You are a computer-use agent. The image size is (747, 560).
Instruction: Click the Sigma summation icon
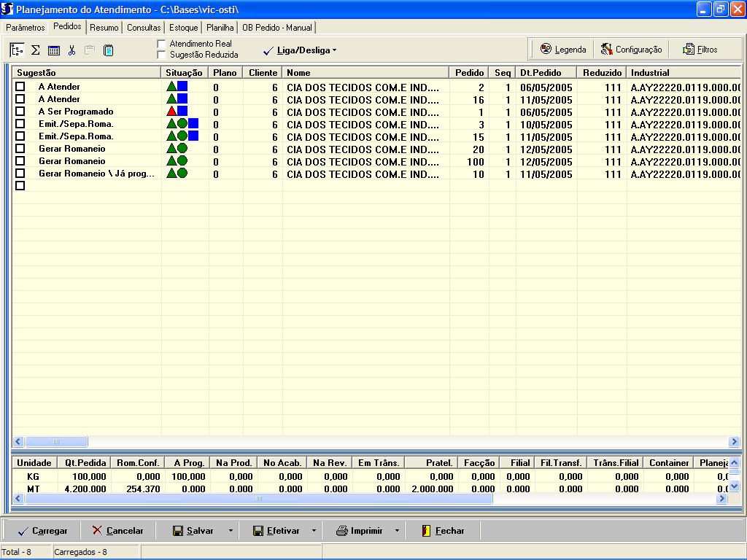pyautogui.click(x=35, y=50)
